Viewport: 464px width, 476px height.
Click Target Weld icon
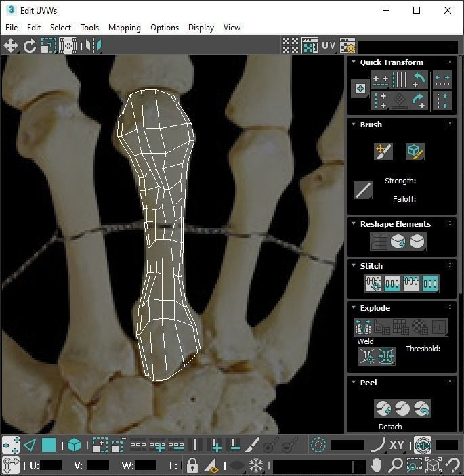click(367, 355)
